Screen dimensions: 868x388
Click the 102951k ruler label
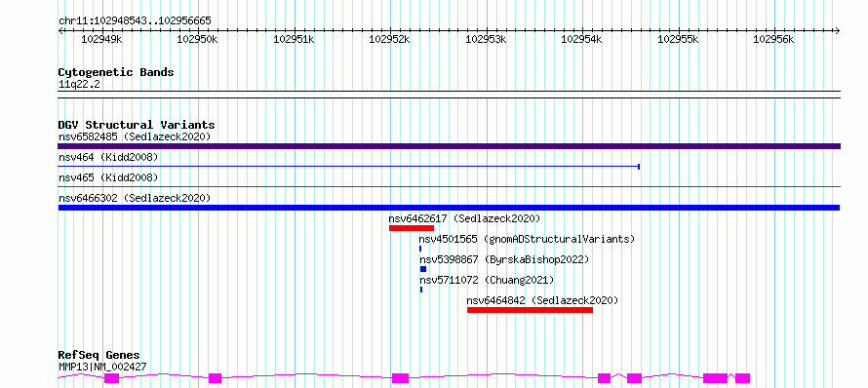294,39
